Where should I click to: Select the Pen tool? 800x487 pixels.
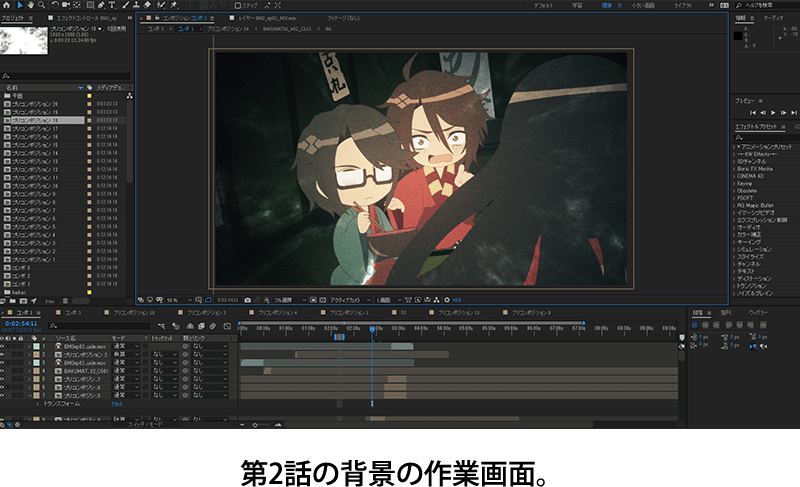pos(101,5)
